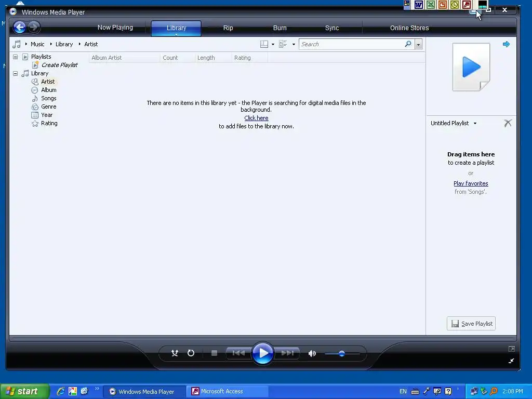Click Create Playlist in the tree
The height and width of the screenshot is (399, 532).
tap(59, 65)
